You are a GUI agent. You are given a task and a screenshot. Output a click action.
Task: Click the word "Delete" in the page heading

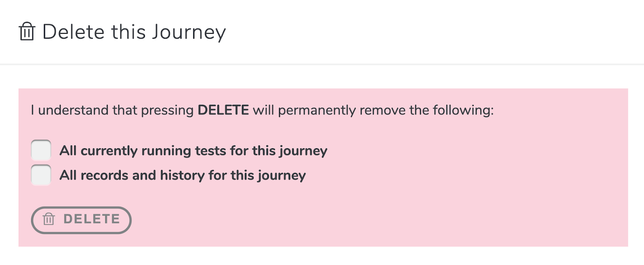point(73,32)
